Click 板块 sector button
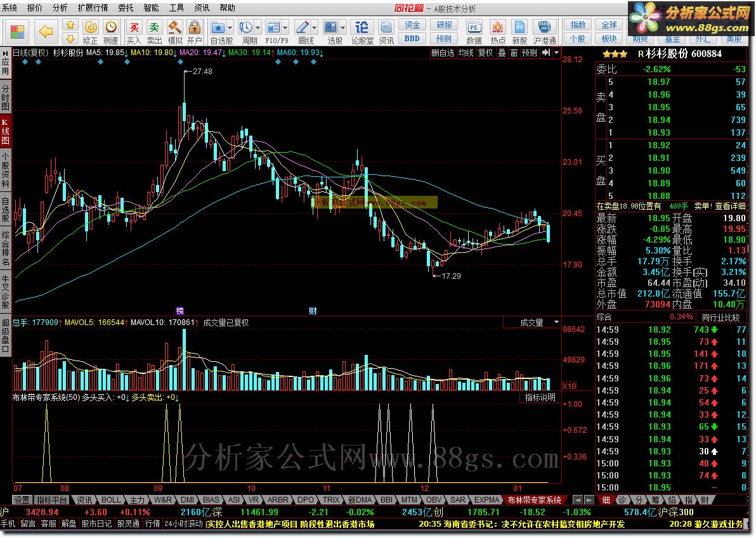Screen dimensions: 756x538 tap(609, 39)
